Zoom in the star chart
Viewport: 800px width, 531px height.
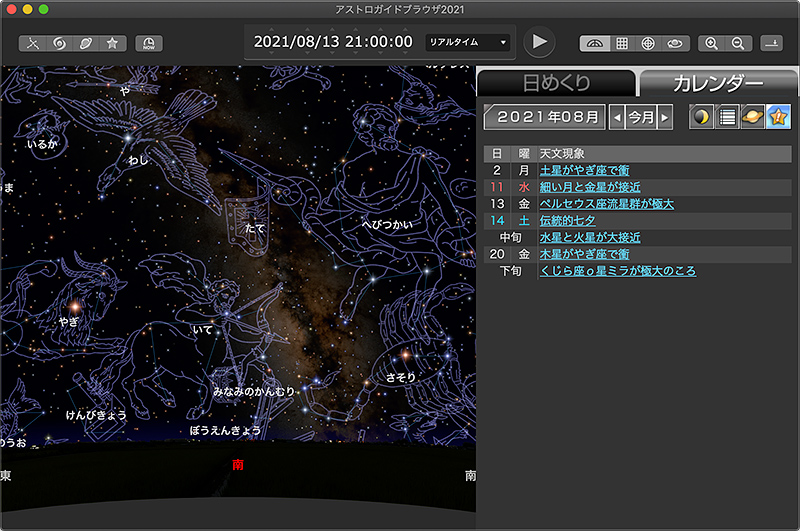click(x=711, y=43)
